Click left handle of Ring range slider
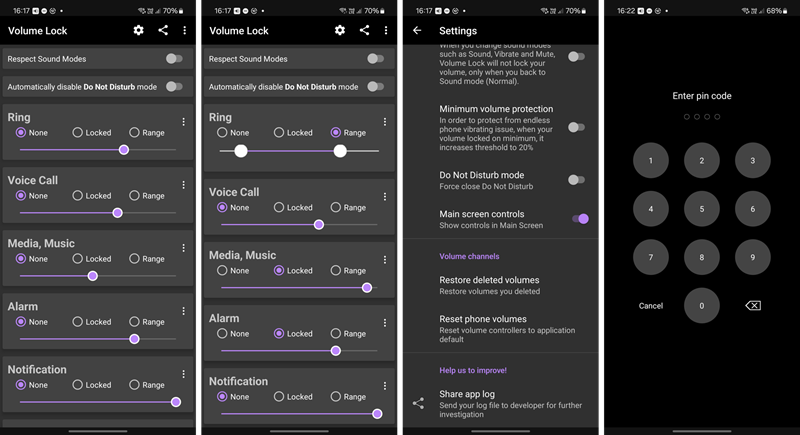Viewport: 800px width, 435px height. tap(241, 151)
